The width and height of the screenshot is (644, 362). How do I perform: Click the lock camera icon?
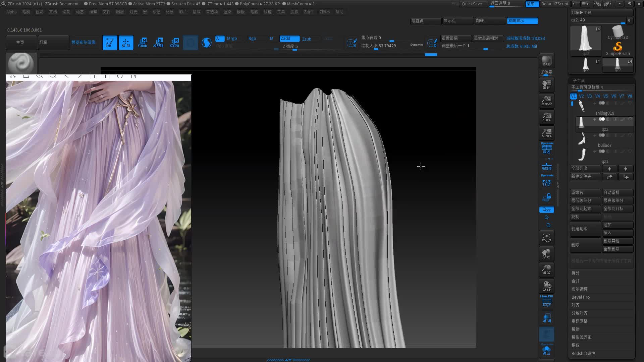(546, 197)
